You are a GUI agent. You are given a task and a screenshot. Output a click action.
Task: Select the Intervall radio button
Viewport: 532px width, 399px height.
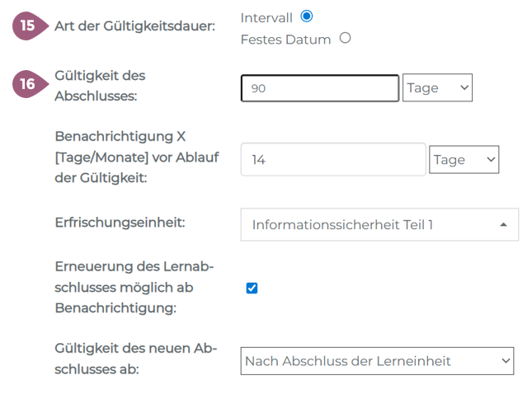click(x=307, y=16)
